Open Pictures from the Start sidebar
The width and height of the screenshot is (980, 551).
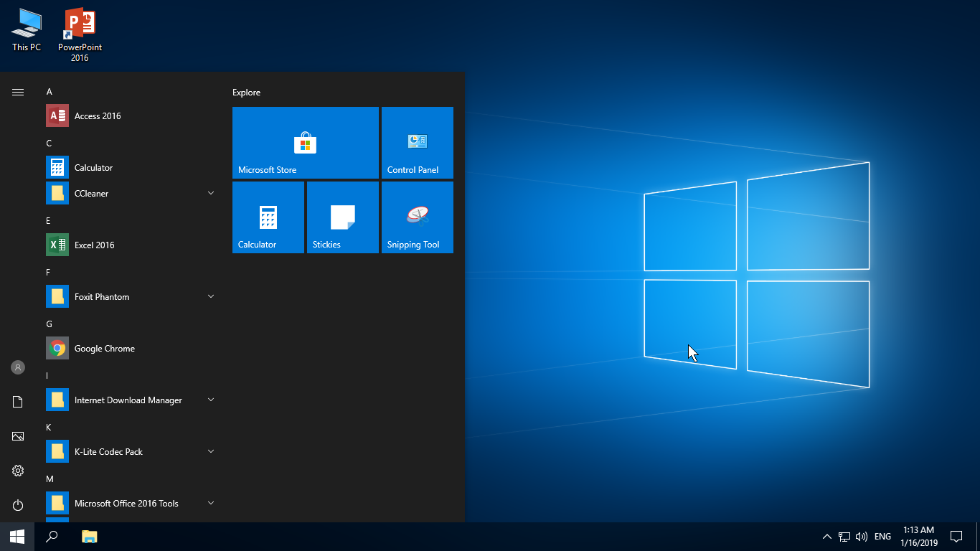18,436
